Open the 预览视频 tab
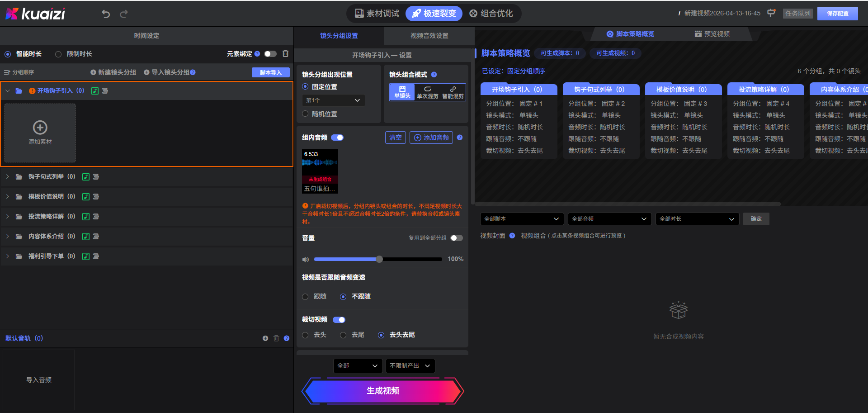The image size is (868, 413). (712, 34)
